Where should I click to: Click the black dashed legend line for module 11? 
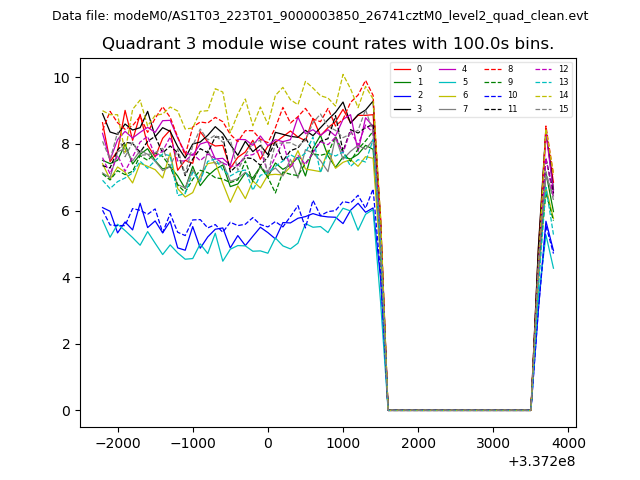[492, 108]
